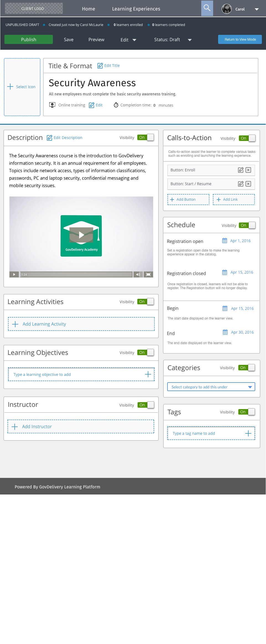The height and width of the screenshot is (644, 266).
Task: Open the Status: Draft dropdown
Action: 173,40
